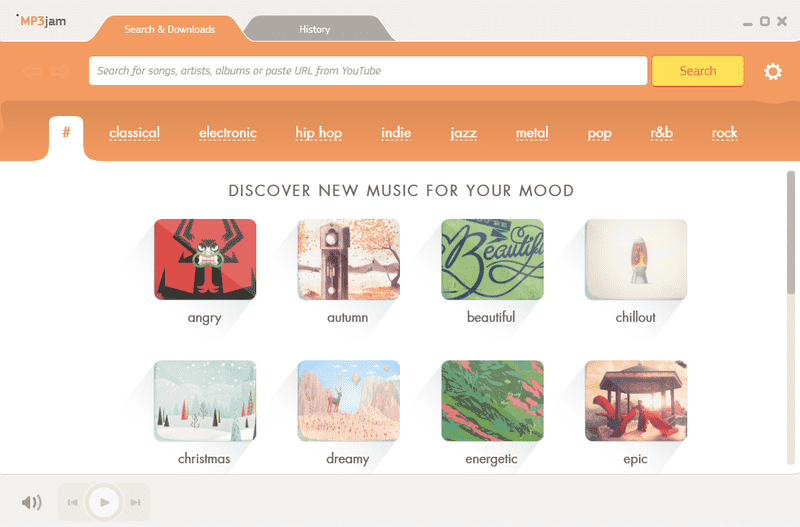Go back with the left arrow icon

click(32, 71)
